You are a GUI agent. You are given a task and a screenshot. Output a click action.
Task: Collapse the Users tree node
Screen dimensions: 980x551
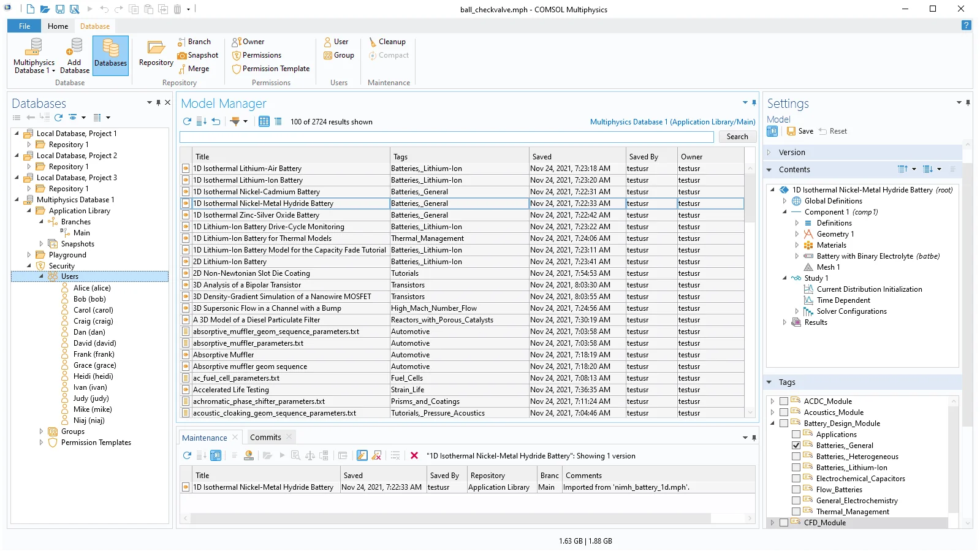pos(41,276)
